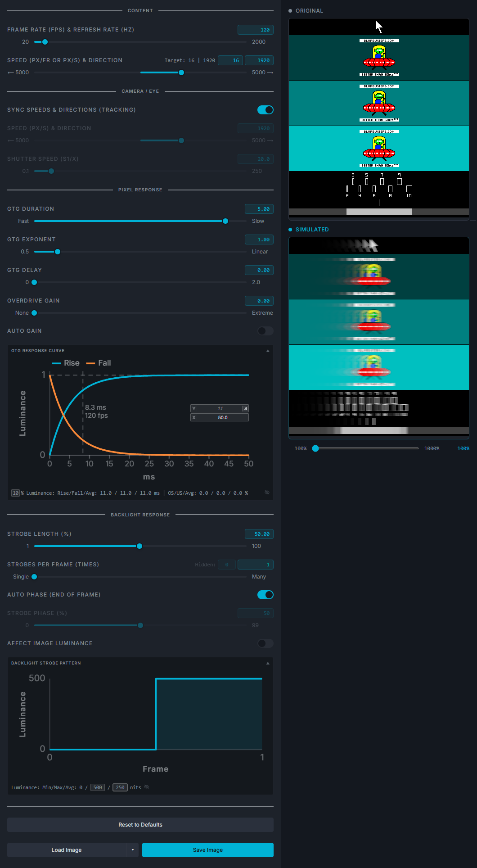Click the Original preview image
477x868 pixels.
pos(379,119)
